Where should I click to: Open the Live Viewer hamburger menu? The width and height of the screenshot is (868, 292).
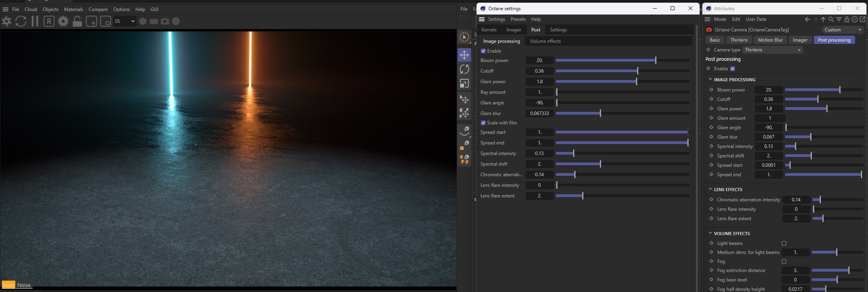[5, 9]
